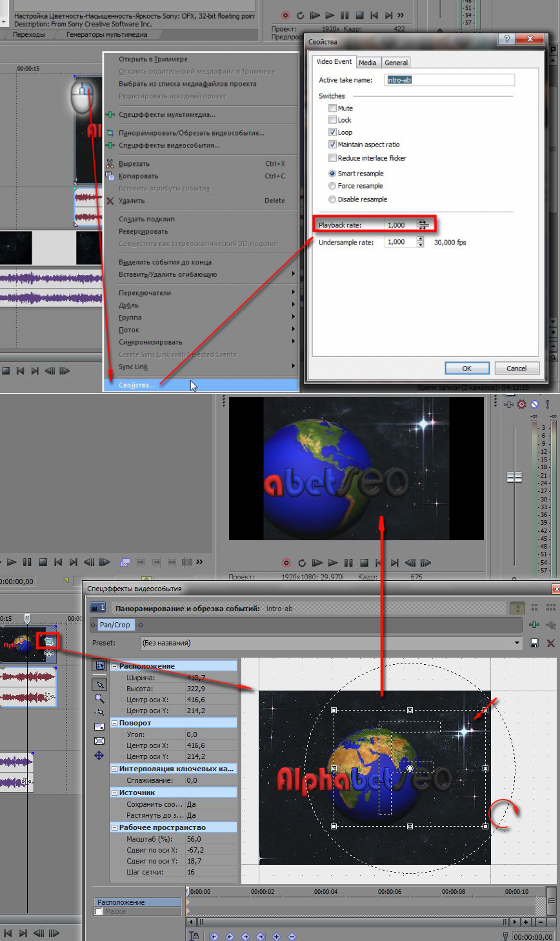
Task: Select the zoom magnifier tool in Pan/Crop
Action: point(99,698)
